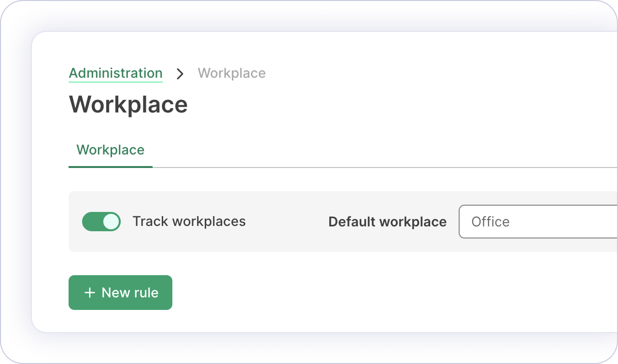The width and height of the screenshot is (618, 364).
Task: Switch to the Workplace tab
Action: [x=111, y=150]
